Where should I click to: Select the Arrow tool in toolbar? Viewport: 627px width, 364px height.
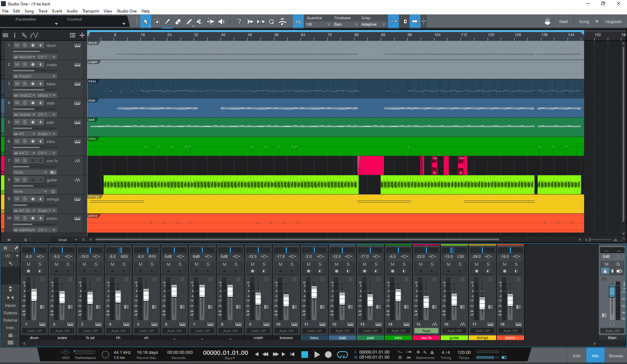coord(146,22)
